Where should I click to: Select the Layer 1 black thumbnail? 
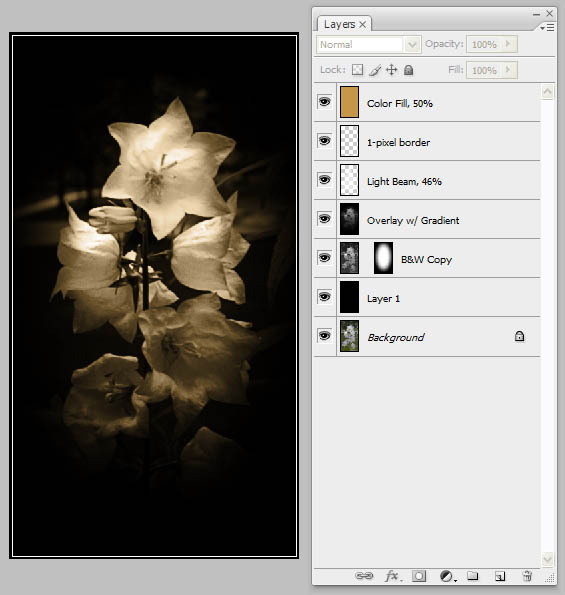click(349, 298)
